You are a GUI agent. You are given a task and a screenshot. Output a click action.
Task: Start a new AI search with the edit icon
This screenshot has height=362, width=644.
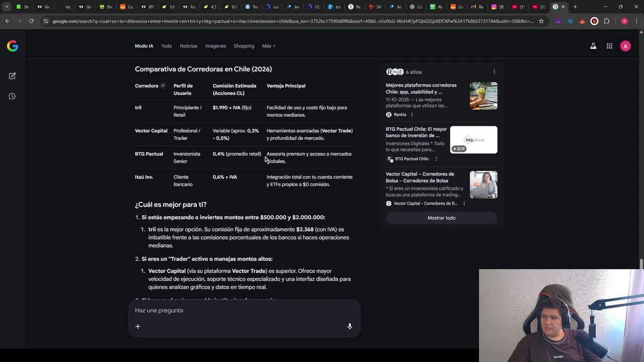[12, 76]
